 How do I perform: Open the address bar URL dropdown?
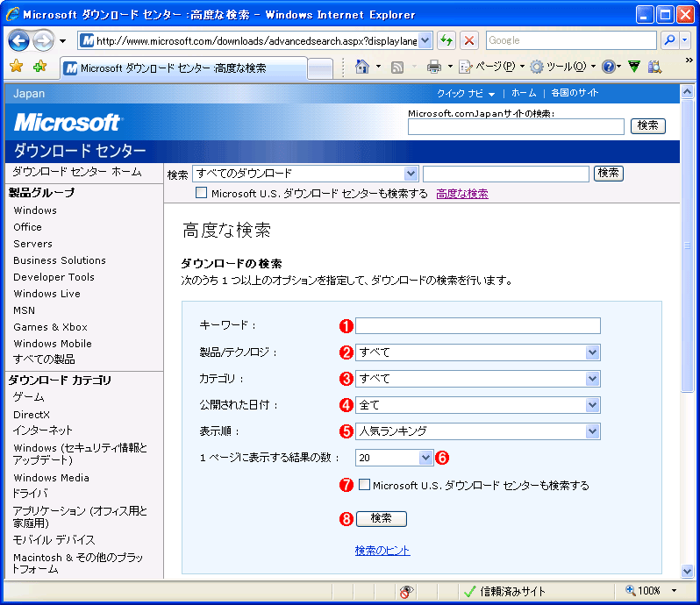[x=425, y=40]
